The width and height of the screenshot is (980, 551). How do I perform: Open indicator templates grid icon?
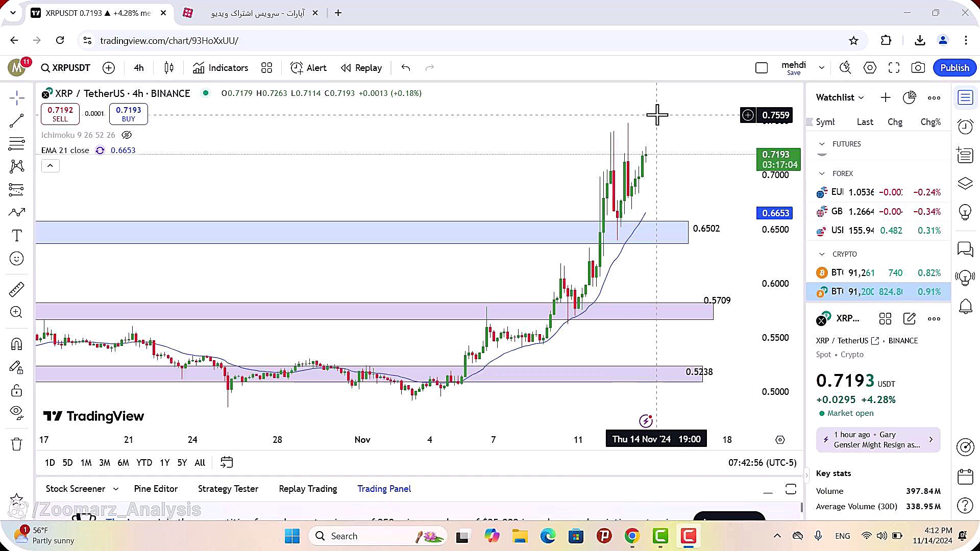pos(266,68)
